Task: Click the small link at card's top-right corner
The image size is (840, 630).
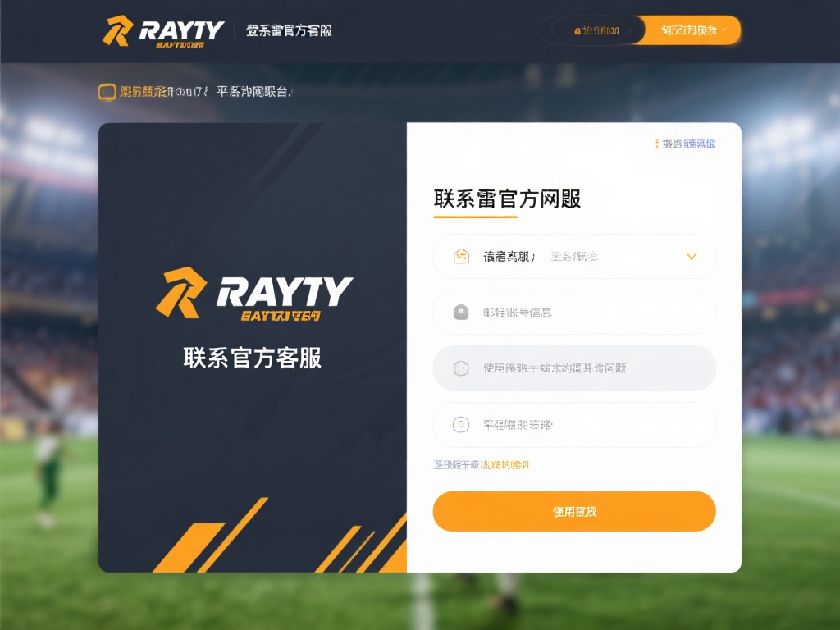Action: click(x=686, y=144)
